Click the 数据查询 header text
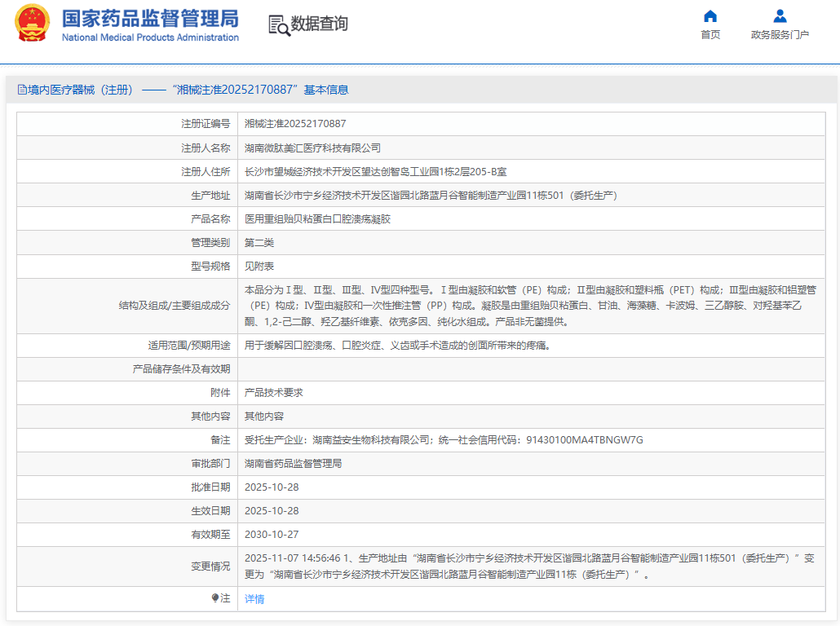840x626 pixels. click(x=318, y=25)
